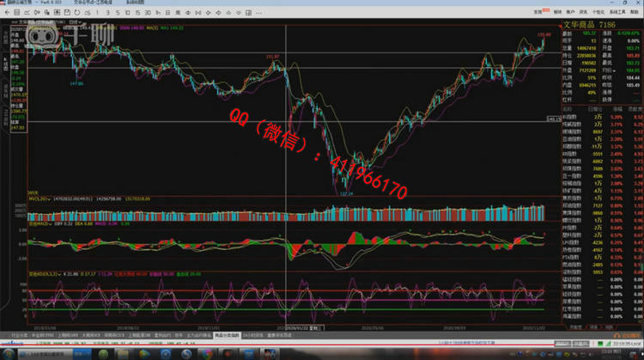Click the crosshair date label 2020/01/22
644x360 pixels.
(304, 328)
